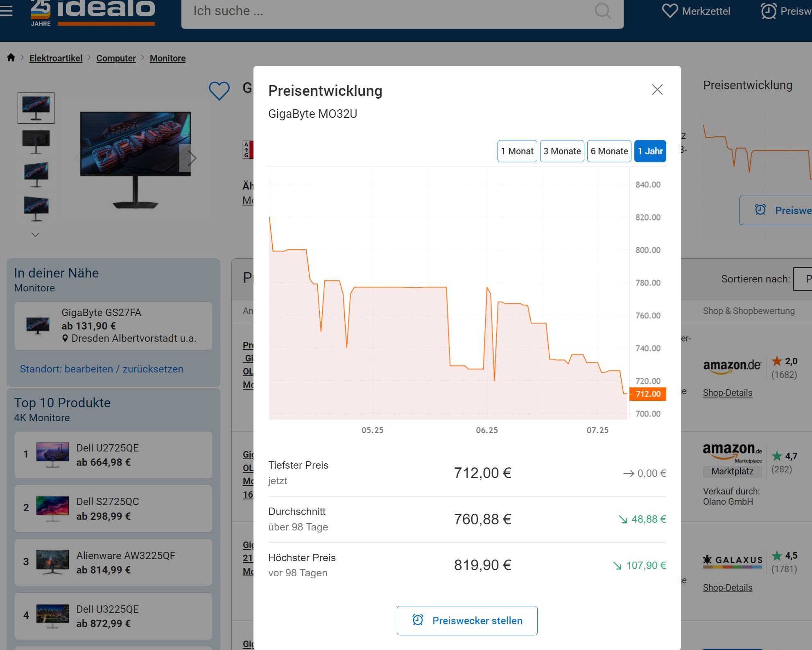Select the 1 Monat time range
Screen dimensions: 812x650
pyautogui.click(x=517, y=151)
